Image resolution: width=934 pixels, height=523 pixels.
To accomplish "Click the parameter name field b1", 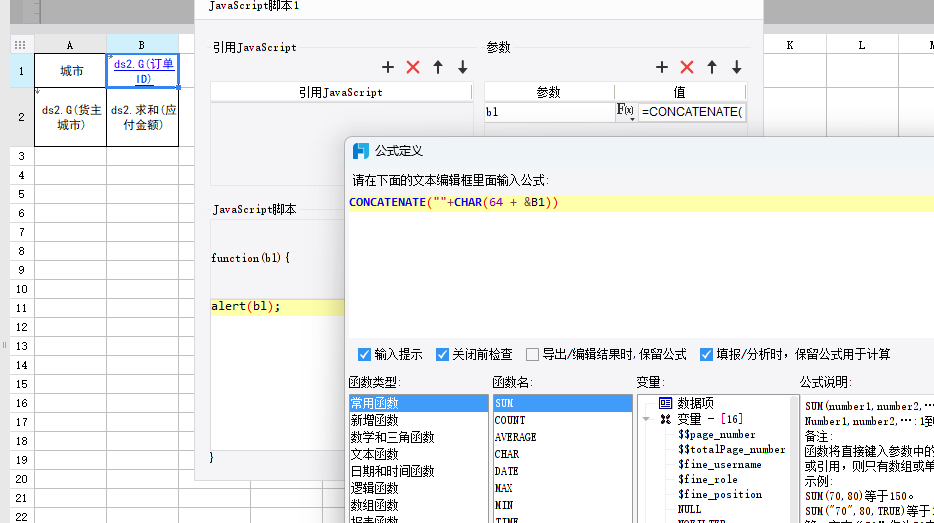I will coord(549,112).
